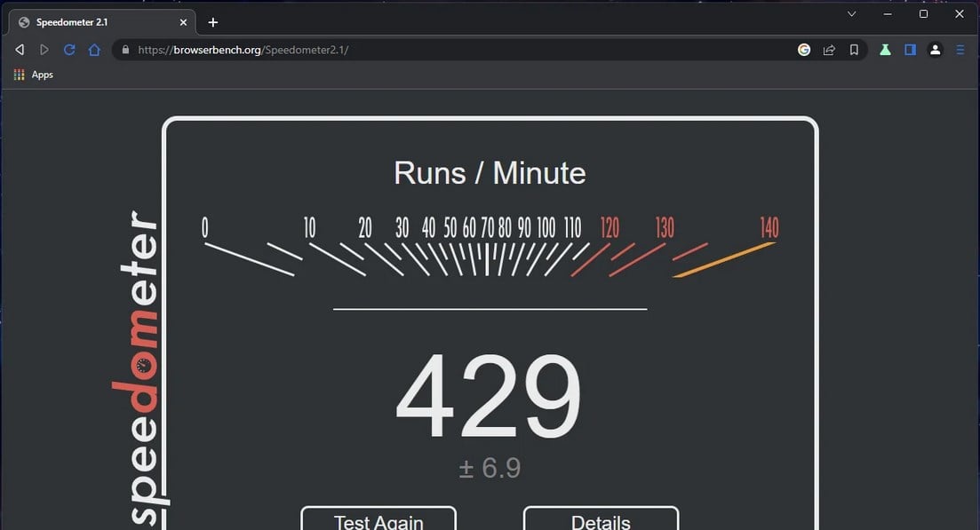
Task: Share this page via share icon
Action: 829,50
